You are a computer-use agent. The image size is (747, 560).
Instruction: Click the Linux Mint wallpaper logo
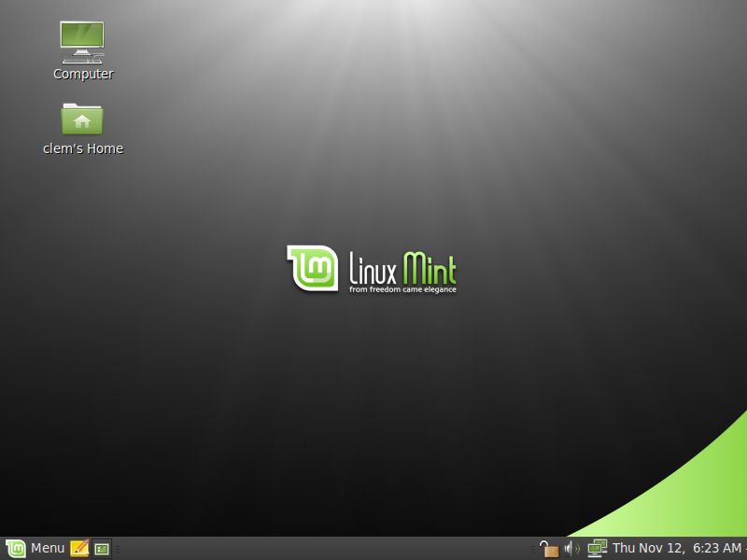[372, 269]
